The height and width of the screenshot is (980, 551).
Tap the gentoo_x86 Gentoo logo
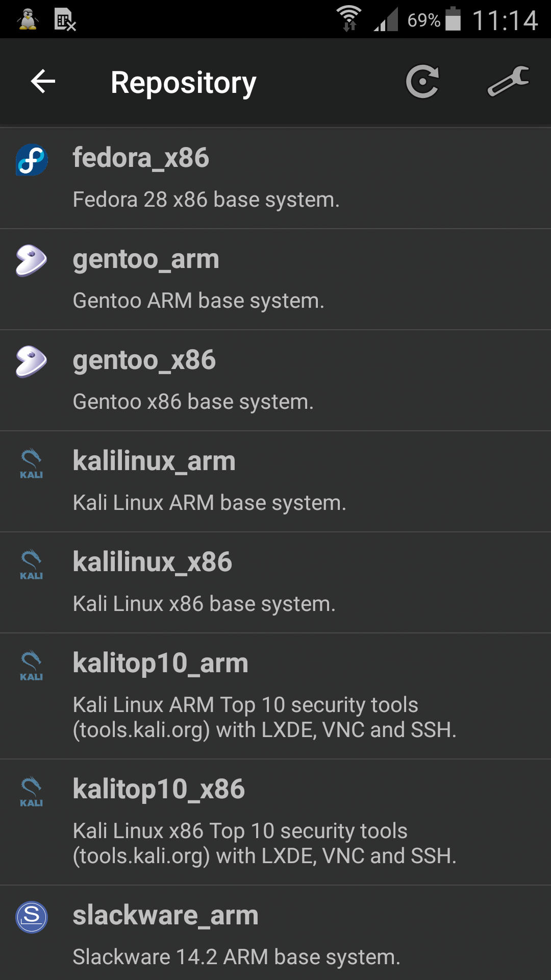pyautogui.click(x=32, y=362)
